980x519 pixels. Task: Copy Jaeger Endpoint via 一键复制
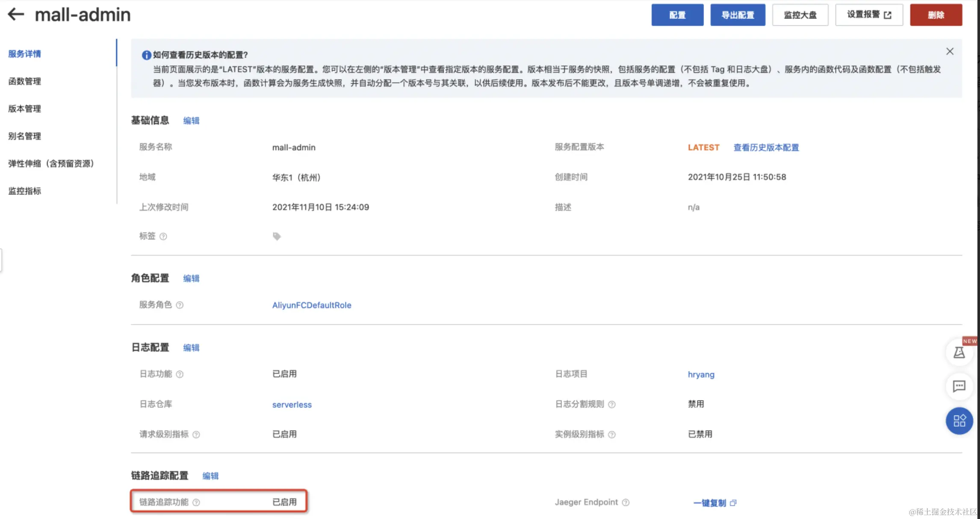(x=714, y=503)
